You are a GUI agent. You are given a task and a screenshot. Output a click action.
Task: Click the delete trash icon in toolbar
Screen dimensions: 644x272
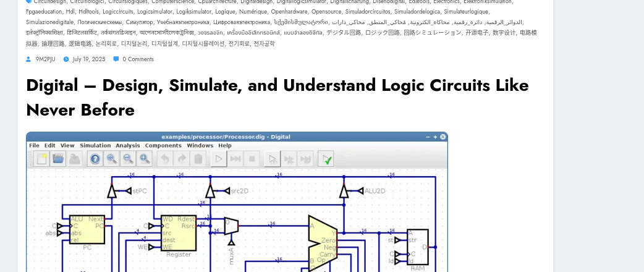click(x=198, y=159)
